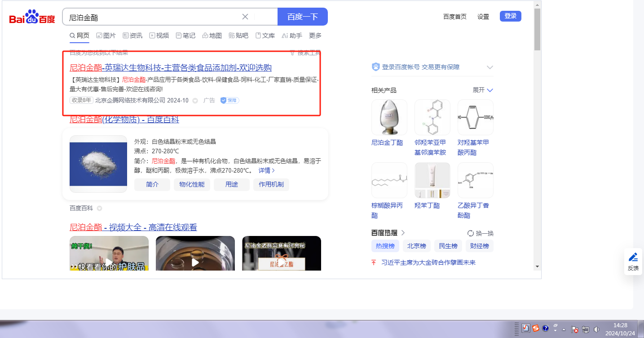Open the 尼泊金丁酯 product thumbnail
644x338 pixels.
coord(389,117)
